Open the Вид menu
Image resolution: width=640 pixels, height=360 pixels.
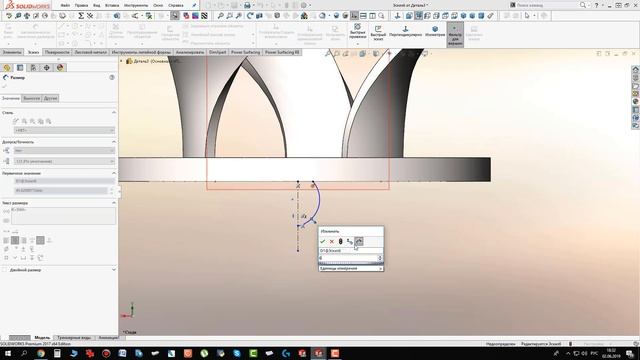(97, 5)
